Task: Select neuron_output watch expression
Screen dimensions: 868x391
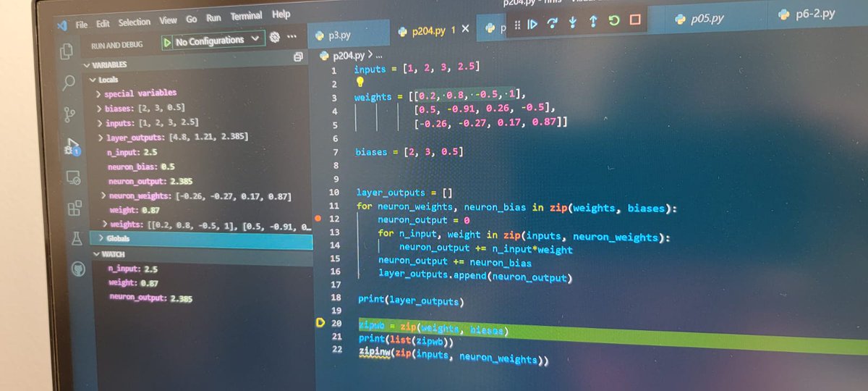Action: [151, 297]
